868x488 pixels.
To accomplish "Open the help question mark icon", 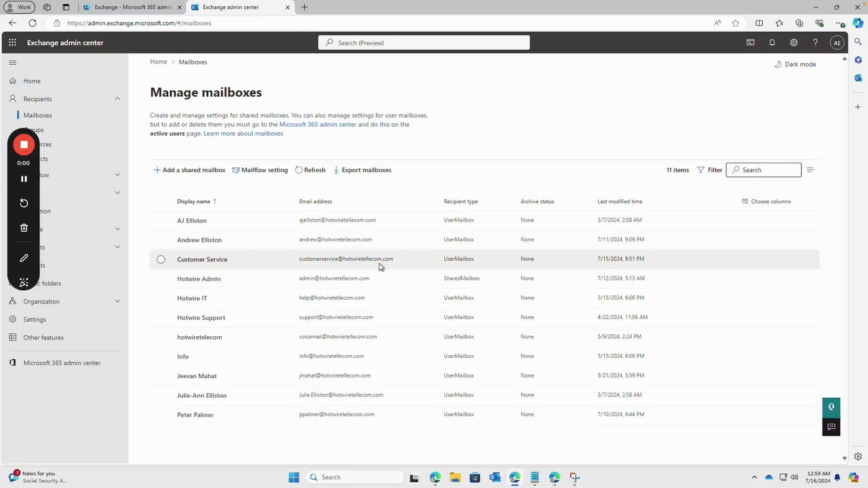I will tap(815, 43).
